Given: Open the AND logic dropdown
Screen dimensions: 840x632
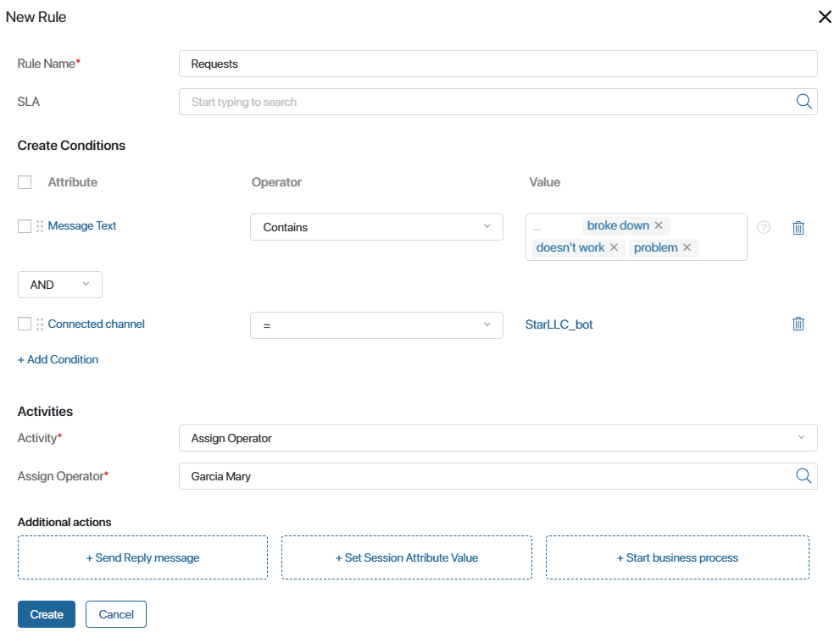Looking at the screenshot, I should tap(60, 285).
